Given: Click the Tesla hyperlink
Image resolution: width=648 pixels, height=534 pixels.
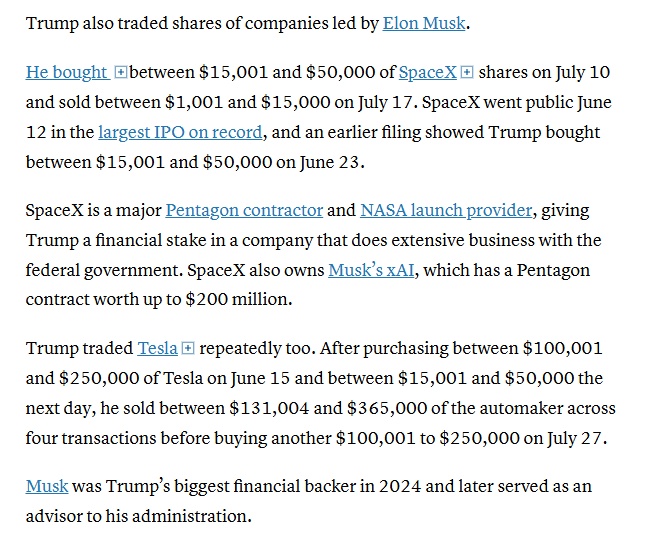Looking at the screenshot, I should 157,348.
